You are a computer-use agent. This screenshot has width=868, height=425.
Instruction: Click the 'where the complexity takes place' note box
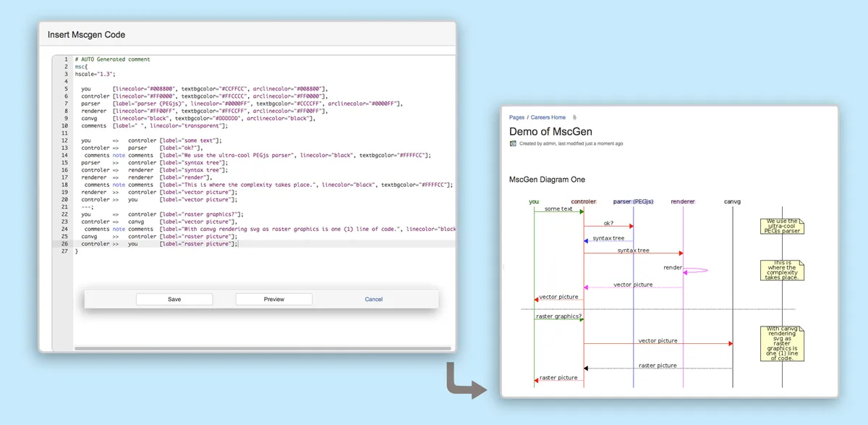coord(782,270)
